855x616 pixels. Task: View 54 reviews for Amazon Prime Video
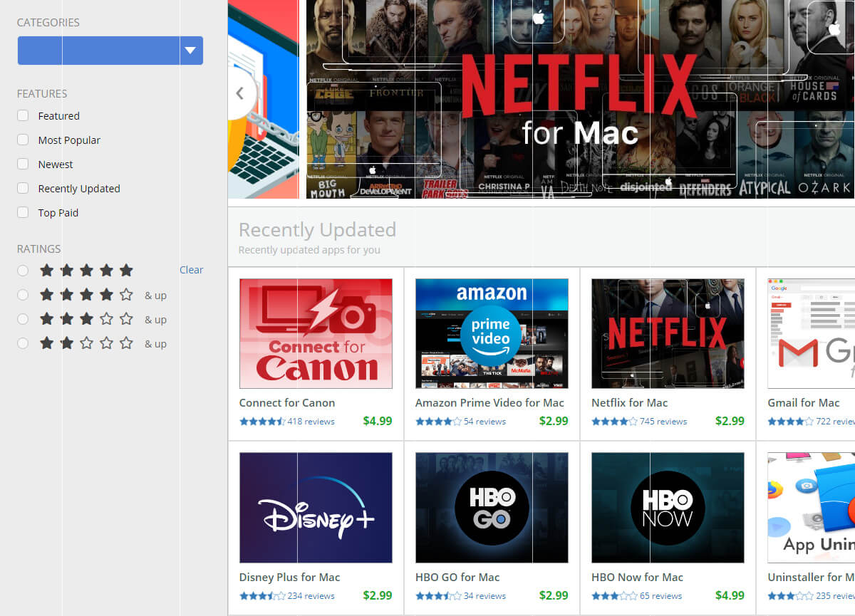point(484,422)
